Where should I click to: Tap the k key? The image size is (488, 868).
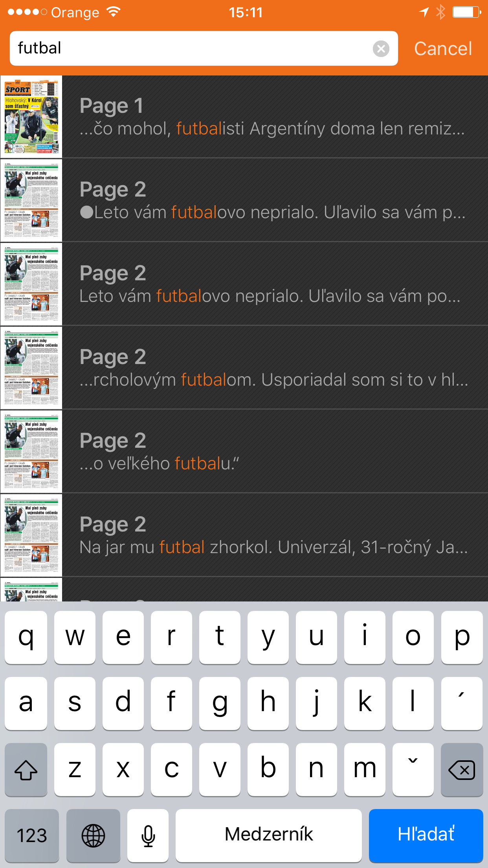365,703
